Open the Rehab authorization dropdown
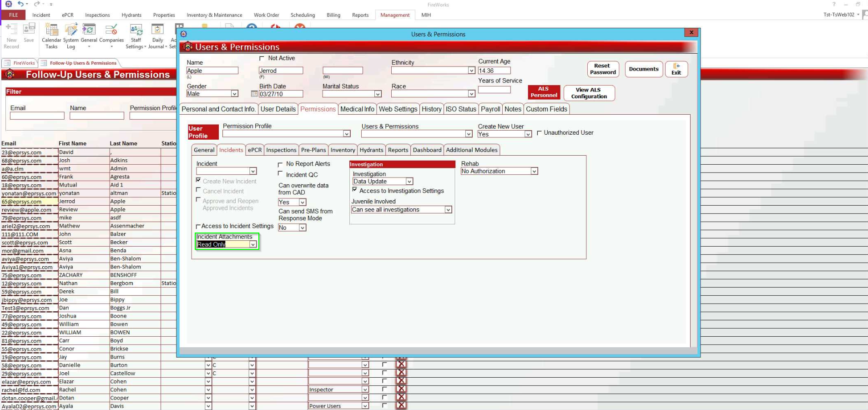Image resolution: width=868 pixels, height=410 pixels. tap(534, 171)
